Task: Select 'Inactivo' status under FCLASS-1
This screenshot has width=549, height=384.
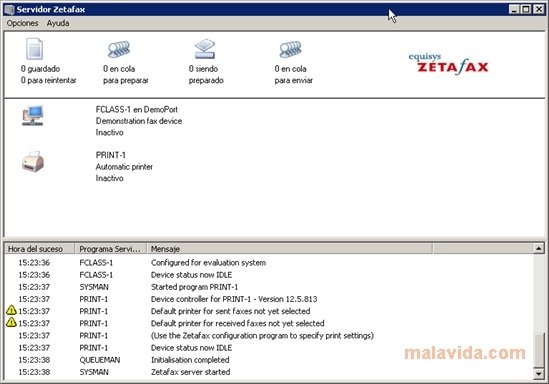Action: [x=109, y=133]
